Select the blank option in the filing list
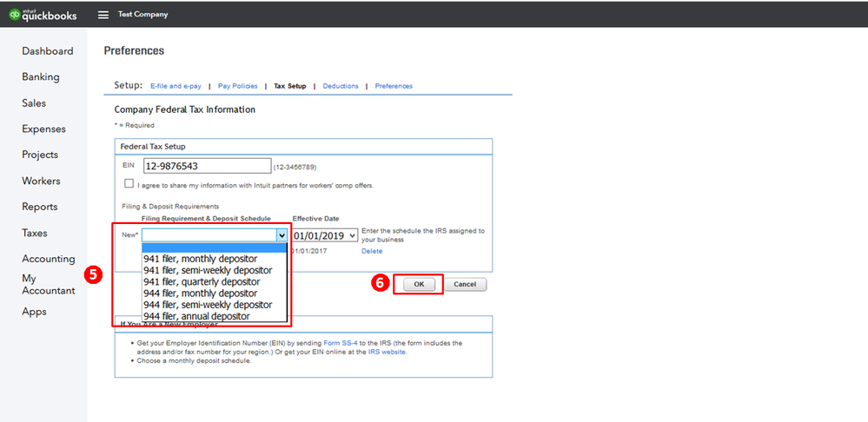This screenshot has height=422, width=868. click(x=215, y=247)
